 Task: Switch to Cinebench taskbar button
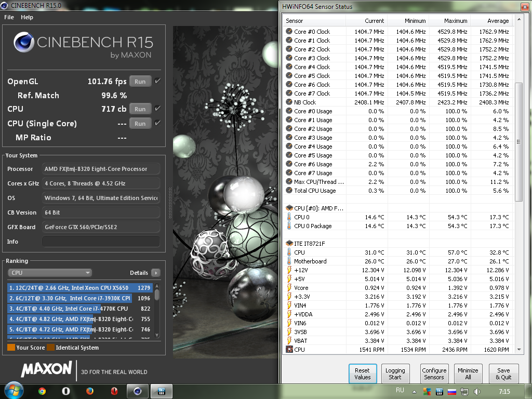(x=137, y=391)
